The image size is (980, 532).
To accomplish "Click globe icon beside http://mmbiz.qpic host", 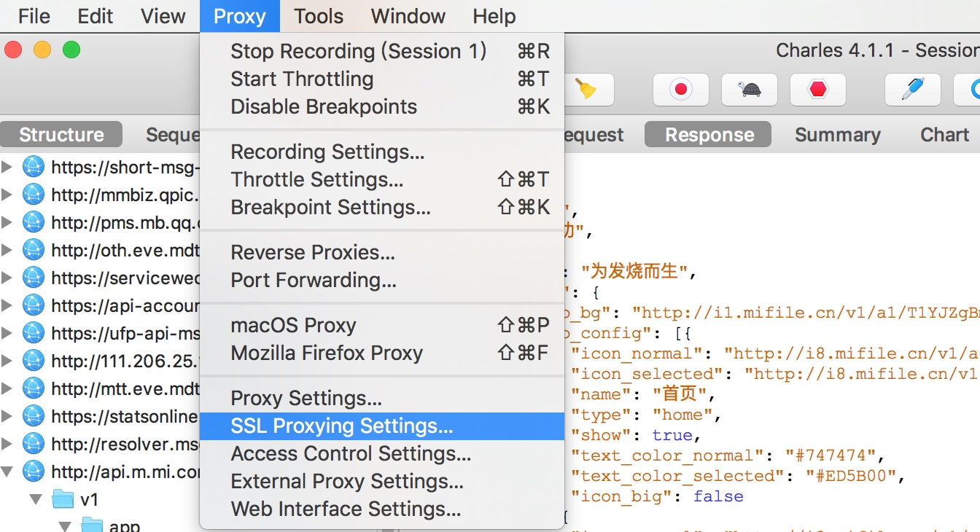I will coord(34,195).
